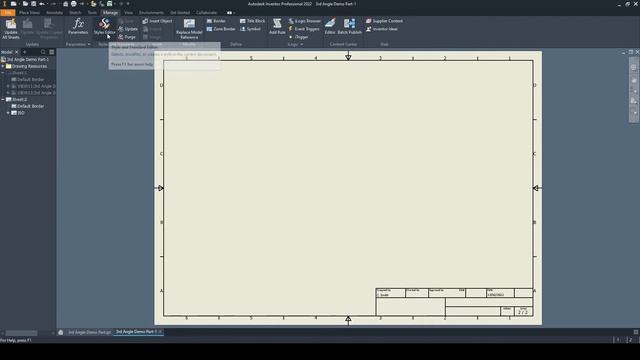Viewport: 640px width, 360px height.
Task: Open the Content Center Editor
Action: (330, 27)
